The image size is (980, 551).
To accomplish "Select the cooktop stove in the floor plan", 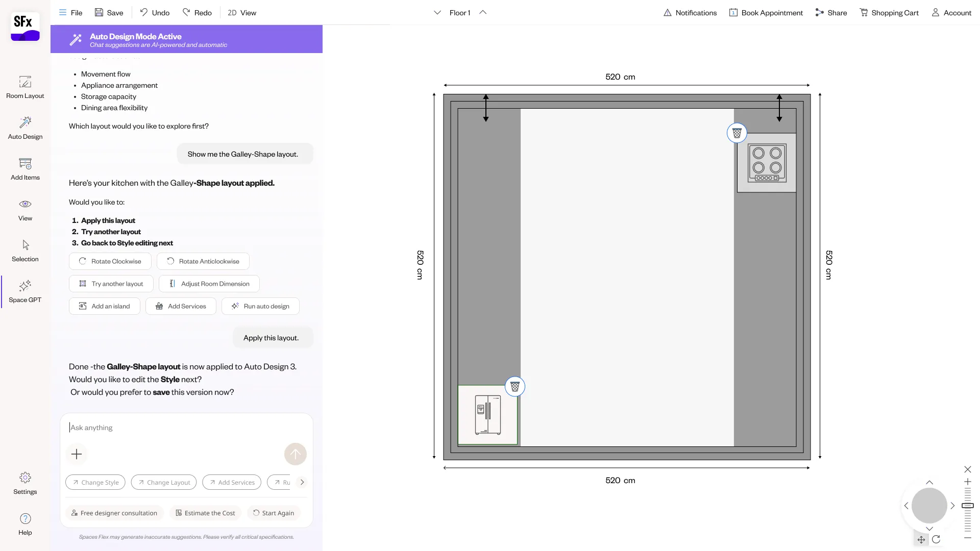I will point(767,163).
